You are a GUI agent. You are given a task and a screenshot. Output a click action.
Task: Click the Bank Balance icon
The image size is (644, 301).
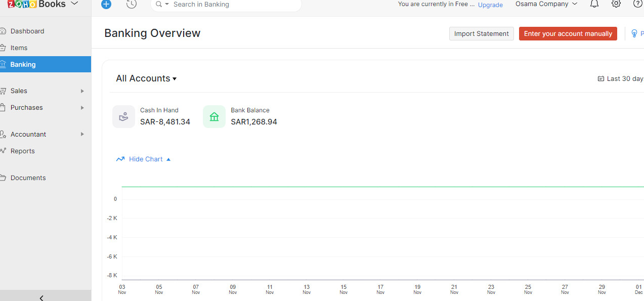pos(214,117)
